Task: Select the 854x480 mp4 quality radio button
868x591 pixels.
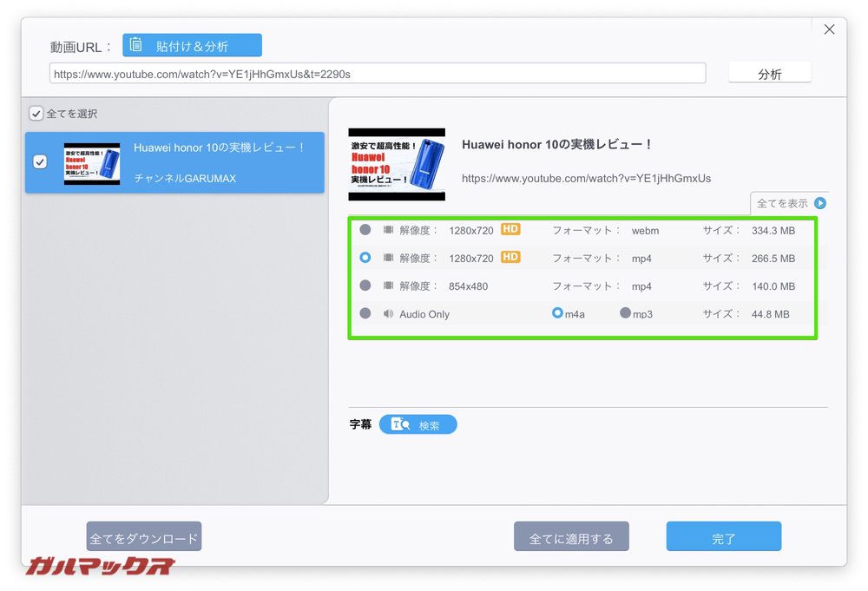Action: point(365,286)
